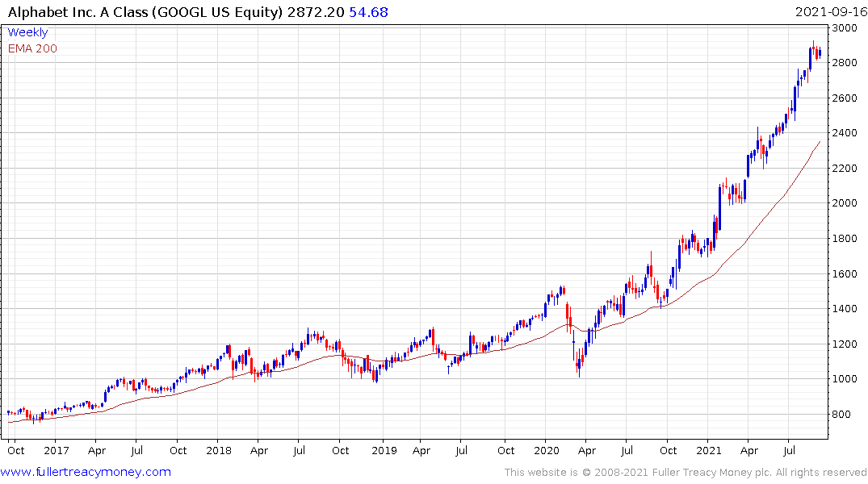Click the 1800 price axis label
Viewport: 868px width, 484px height.
coord(845,239)
